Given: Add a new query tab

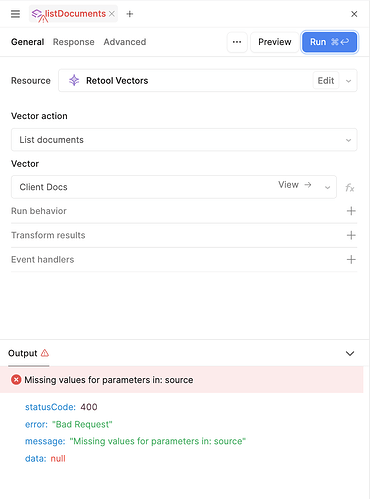Looking at the screenshot, I should [130, 14].
